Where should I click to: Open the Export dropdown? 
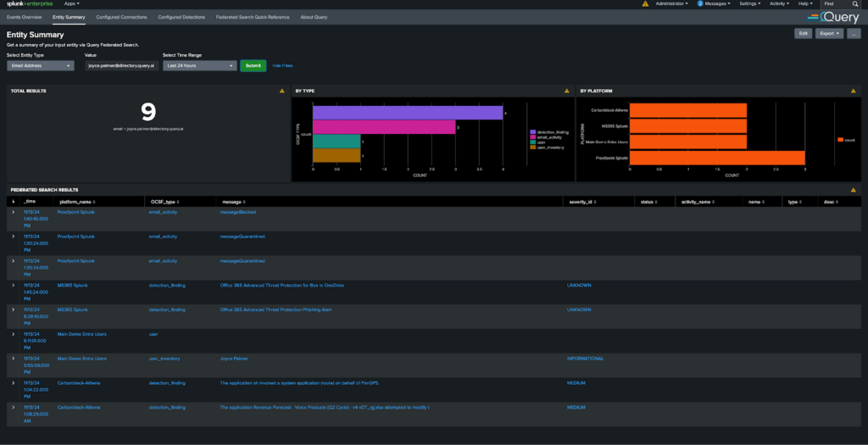(829, 33)
